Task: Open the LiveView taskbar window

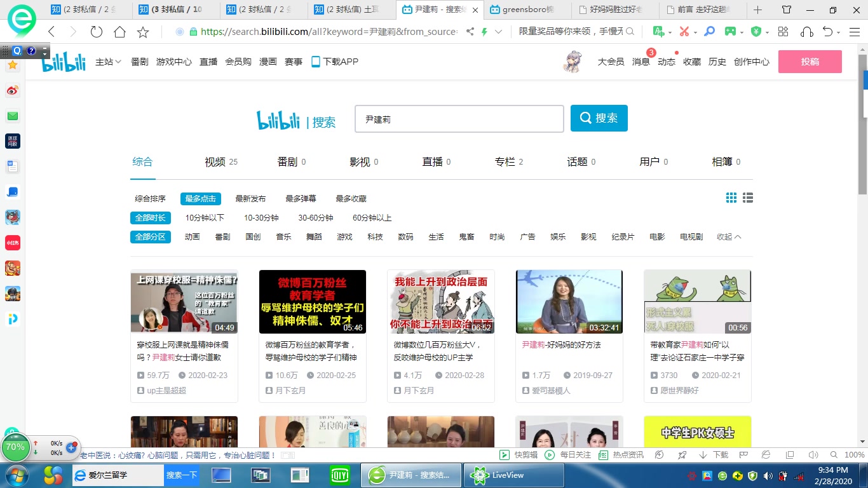Action: coord(515,475)
